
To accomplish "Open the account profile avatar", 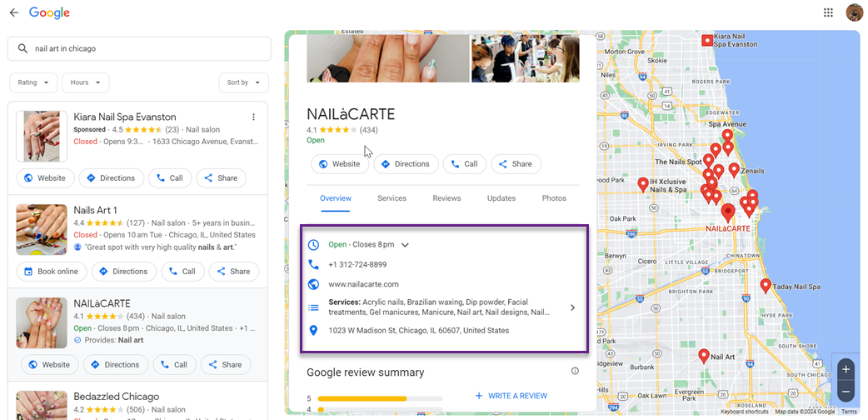I will point(854,12).
